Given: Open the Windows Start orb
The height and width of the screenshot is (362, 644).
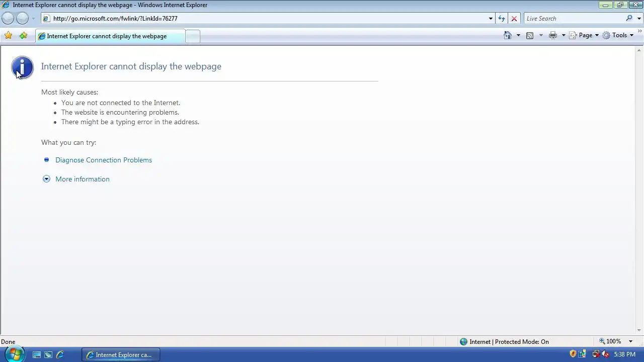Looking at the screenshot, I should 14,354.
